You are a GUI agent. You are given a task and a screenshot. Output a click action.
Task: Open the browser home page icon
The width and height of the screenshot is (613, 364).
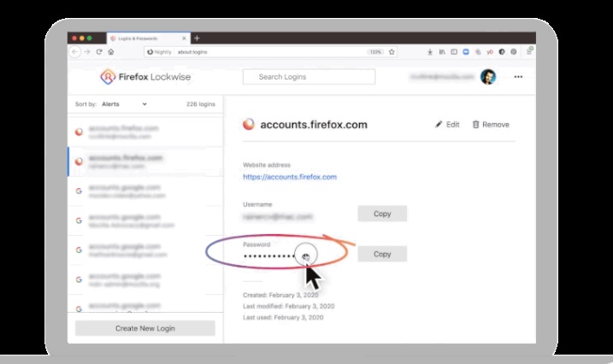point(111,51)
